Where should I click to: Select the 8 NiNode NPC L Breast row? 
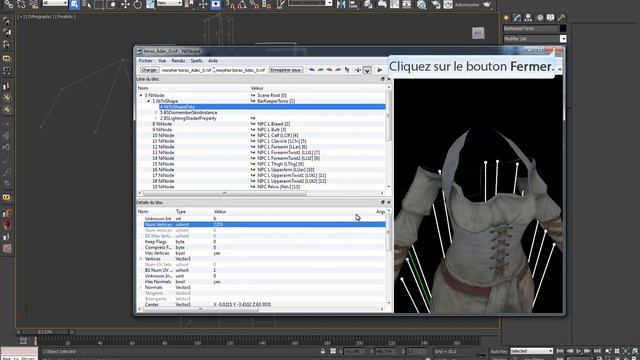[x=262, y=124]
